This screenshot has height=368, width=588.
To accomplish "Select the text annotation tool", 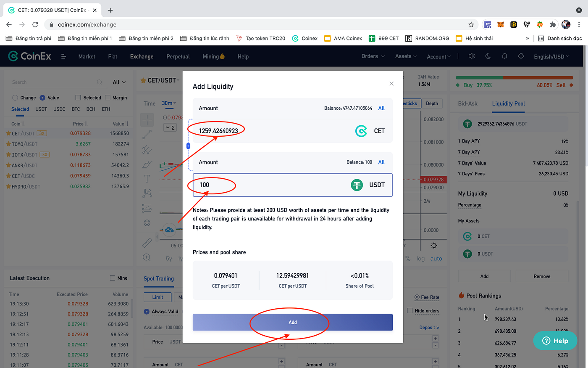I will coord(147,179).
